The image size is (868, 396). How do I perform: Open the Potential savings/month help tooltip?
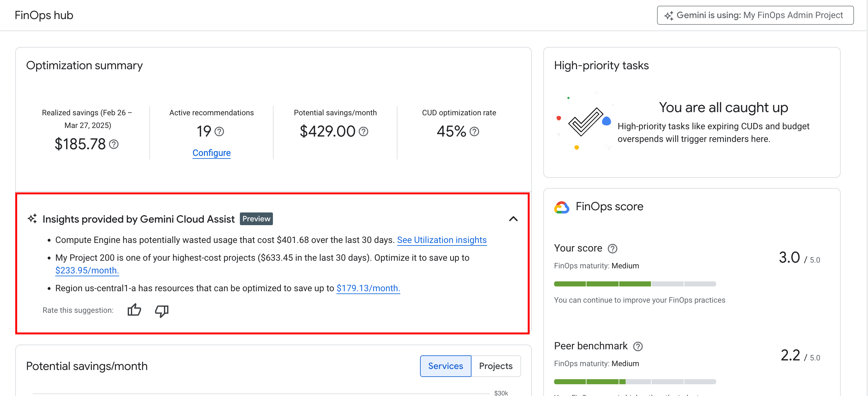363,132
